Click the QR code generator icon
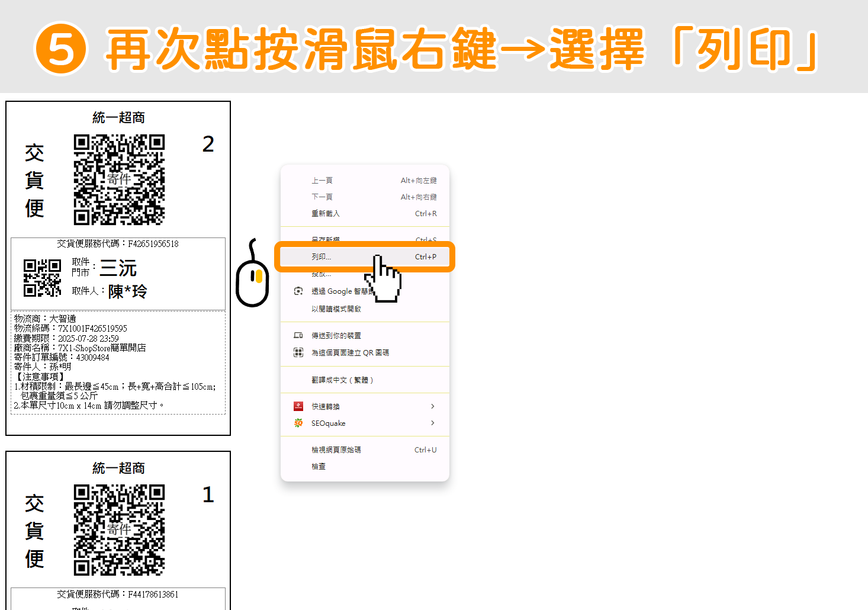Screen dimensions: 868x610 coord(298,352)
